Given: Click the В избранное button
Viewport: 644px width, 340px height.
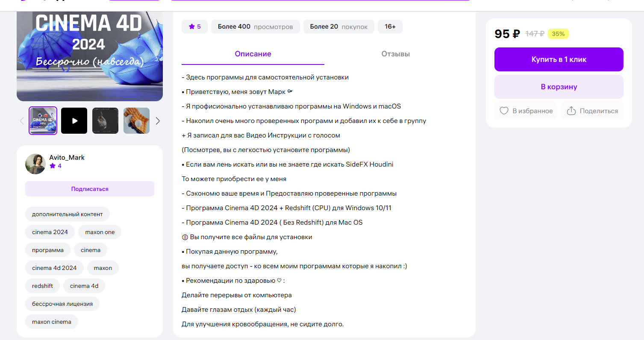Looking at the screenshot, I should click(526, 111).
